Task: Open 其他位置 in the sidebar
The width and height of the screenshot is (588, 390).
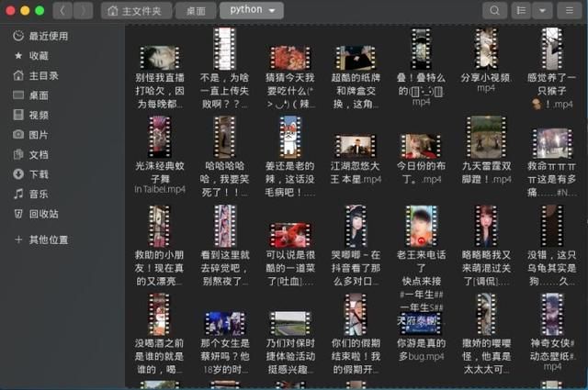Action: coord(49,240)
